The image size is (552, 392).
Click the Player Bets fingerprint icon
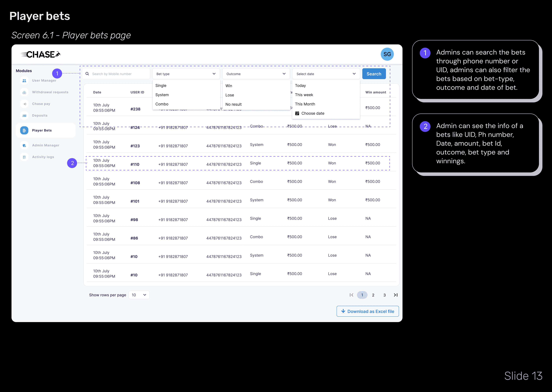click(24, 130)
